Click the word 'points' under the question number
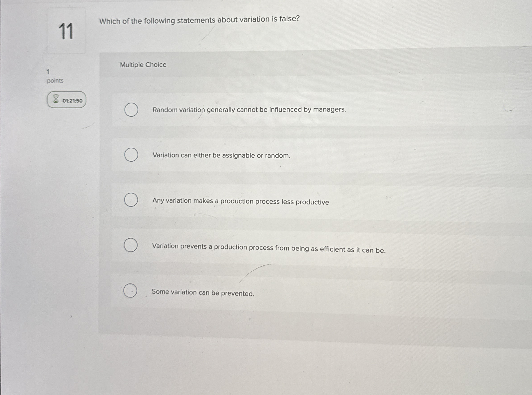Viewport: 532px width, 395px height. pyautogui.click(x=55, y=81)
